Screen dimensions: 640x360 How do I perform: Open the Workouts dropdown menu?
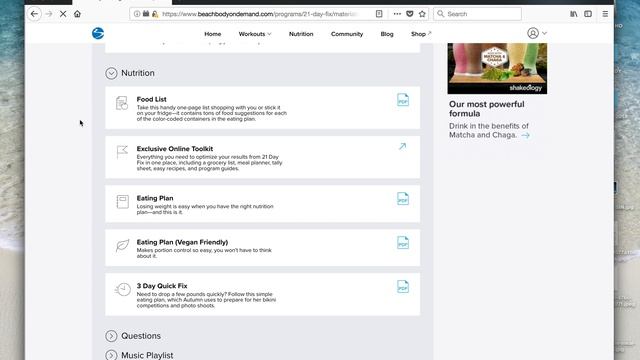[x=255, y=34]
